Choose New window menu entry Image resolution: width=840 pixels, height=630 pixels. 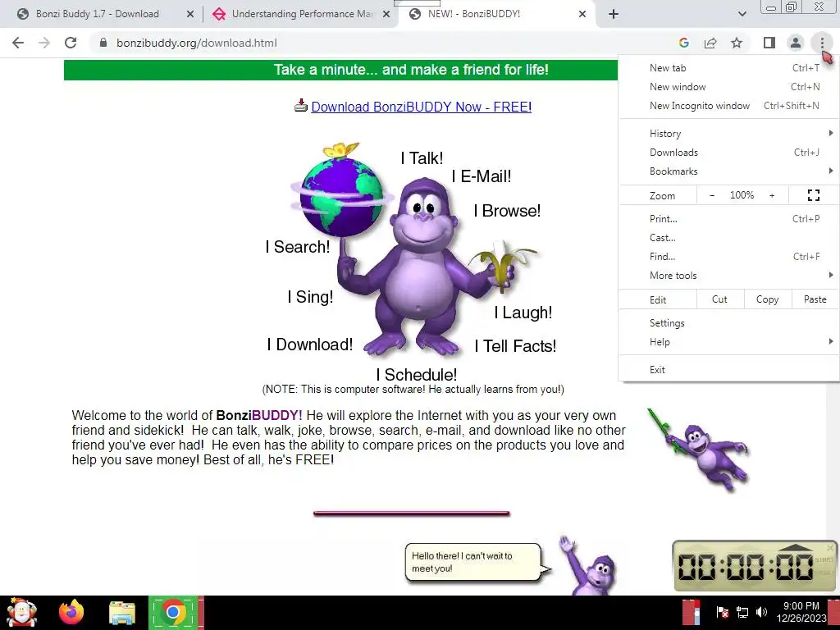coord(728,87)
